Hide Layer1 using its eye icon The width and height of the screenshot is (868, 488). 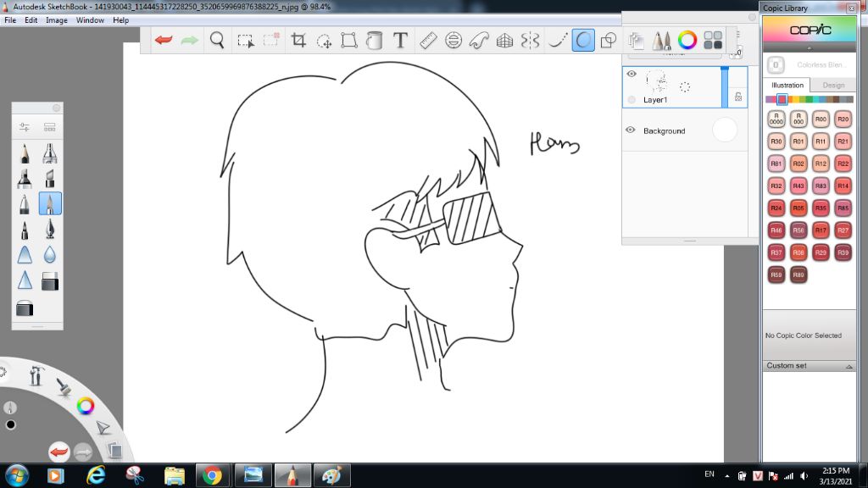tap(632, 74)
